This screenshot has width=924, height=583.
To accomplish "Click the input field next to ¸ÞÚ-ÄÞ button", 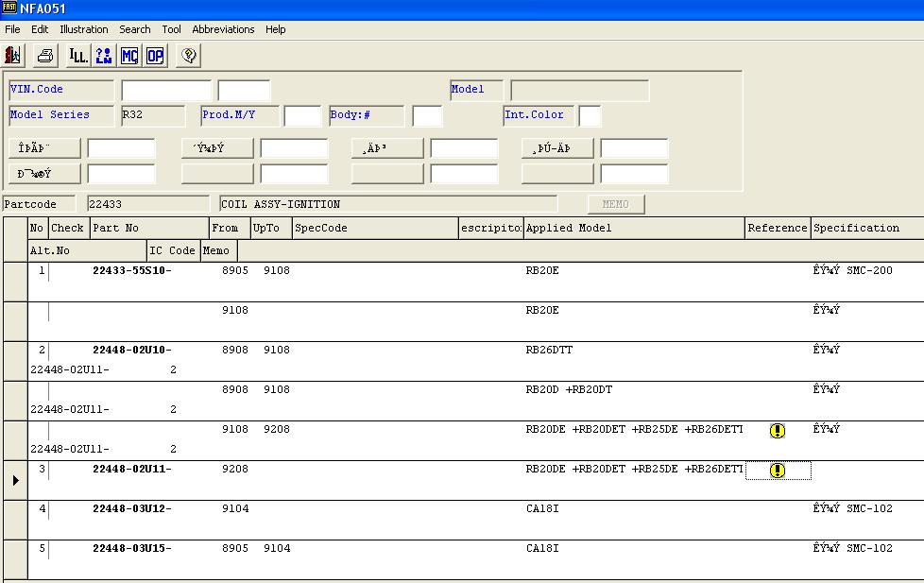I will (634, 148).
